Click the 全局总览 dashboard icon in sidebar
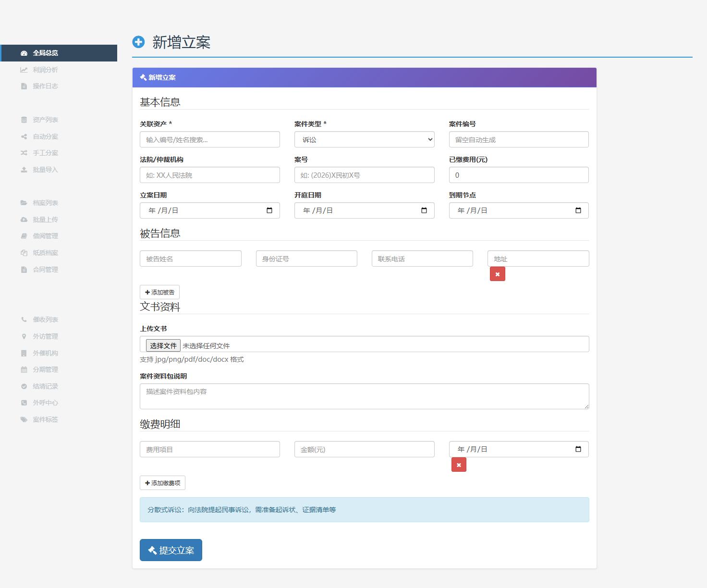This screenshot has height=588, width=707. [24, 53]
